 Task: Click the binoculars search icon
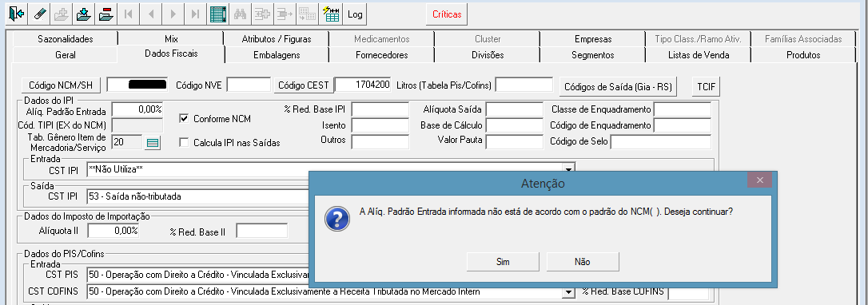(x=241, y=14)
